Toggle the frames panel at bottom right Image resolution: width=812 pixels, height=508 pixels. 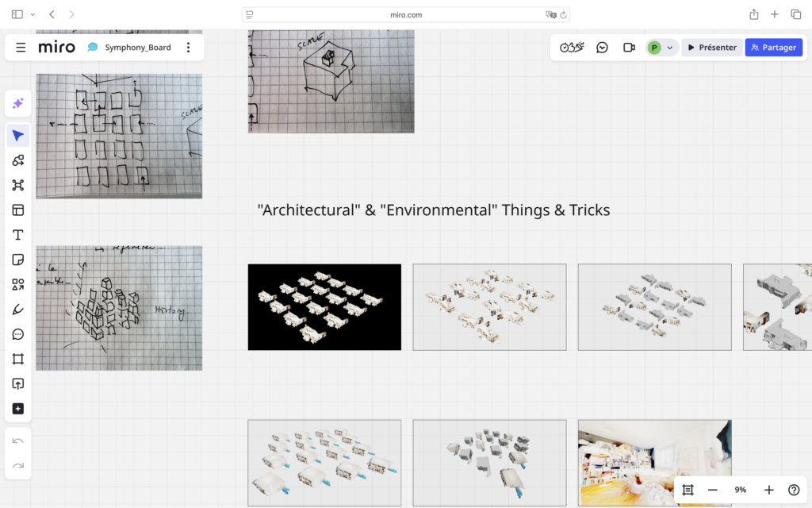[688, 490]
